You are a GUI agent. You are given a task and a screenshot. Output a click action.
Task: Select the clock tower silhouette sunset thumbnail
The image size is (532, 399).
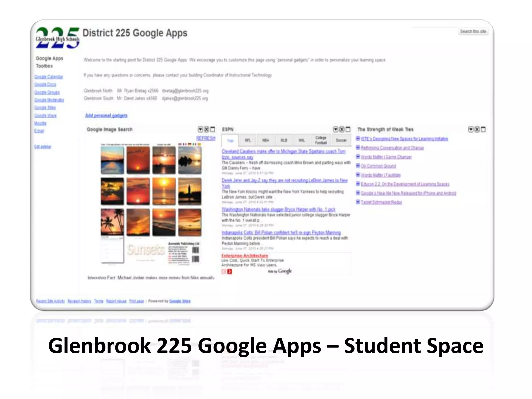coord(190,191)
